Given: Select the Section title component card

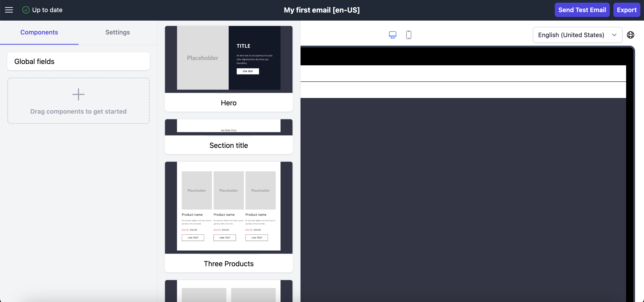Looking at the screenshot, I should point(229,136).
